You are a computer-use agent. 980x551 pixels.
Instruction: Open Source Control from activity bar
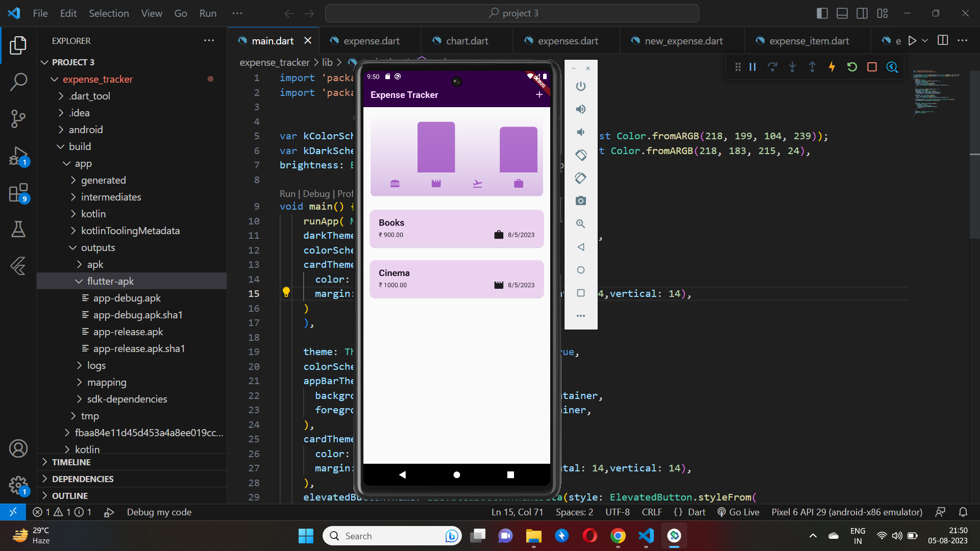[18, 118]
